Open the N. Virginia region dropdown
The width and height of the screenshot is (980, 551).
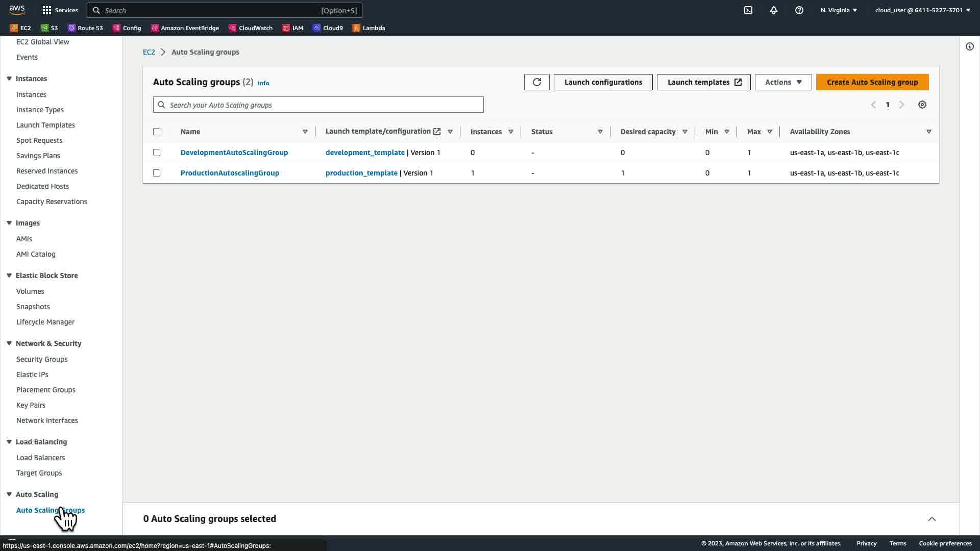pos(839,10)
